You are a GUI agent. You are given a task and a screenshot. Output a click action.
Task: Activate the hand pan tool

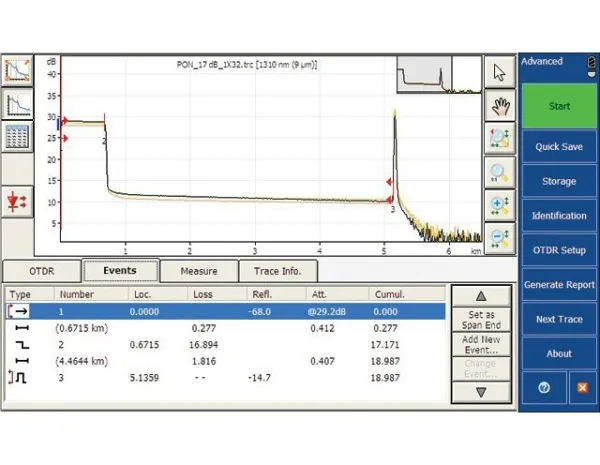click(x=500, y=104)
